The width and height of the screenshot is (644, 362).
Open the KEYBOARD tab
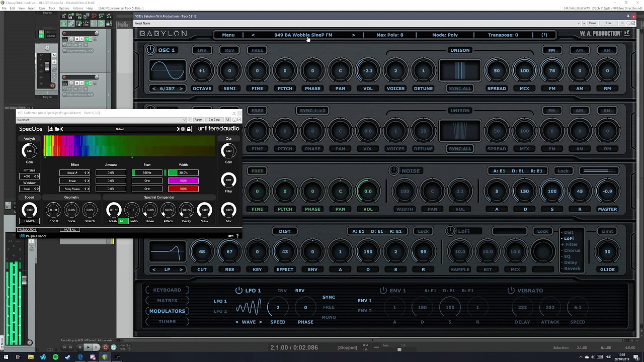pos(167,290)
